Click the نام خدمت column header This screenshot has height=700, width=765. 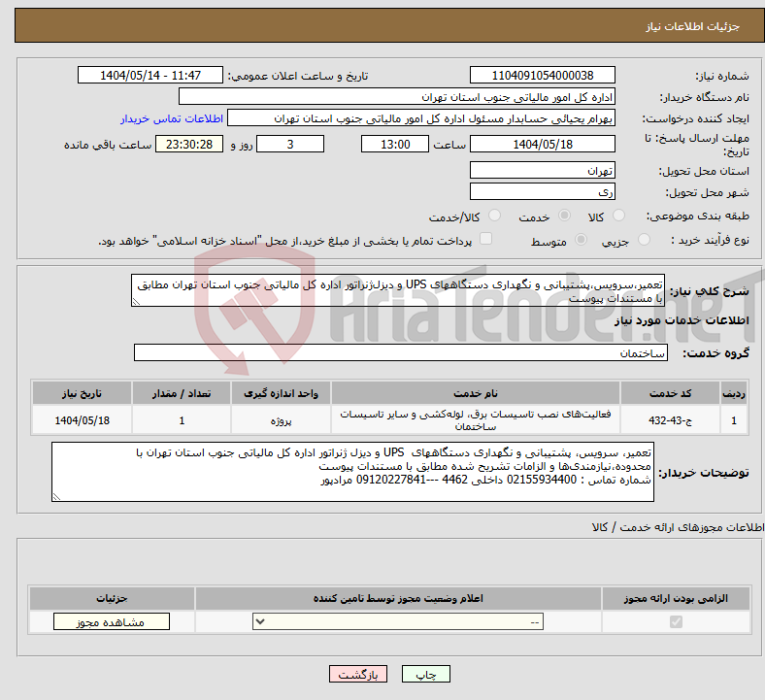click(475, 393)
